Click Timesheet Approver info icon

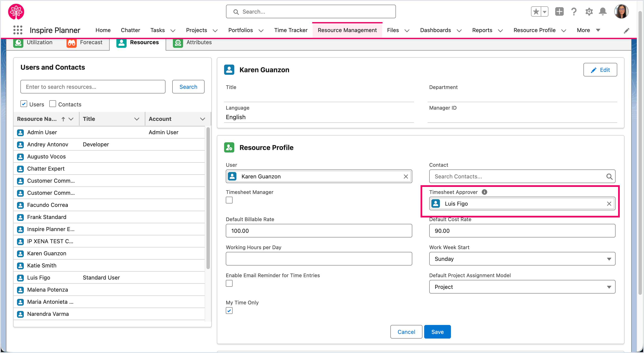484,192
